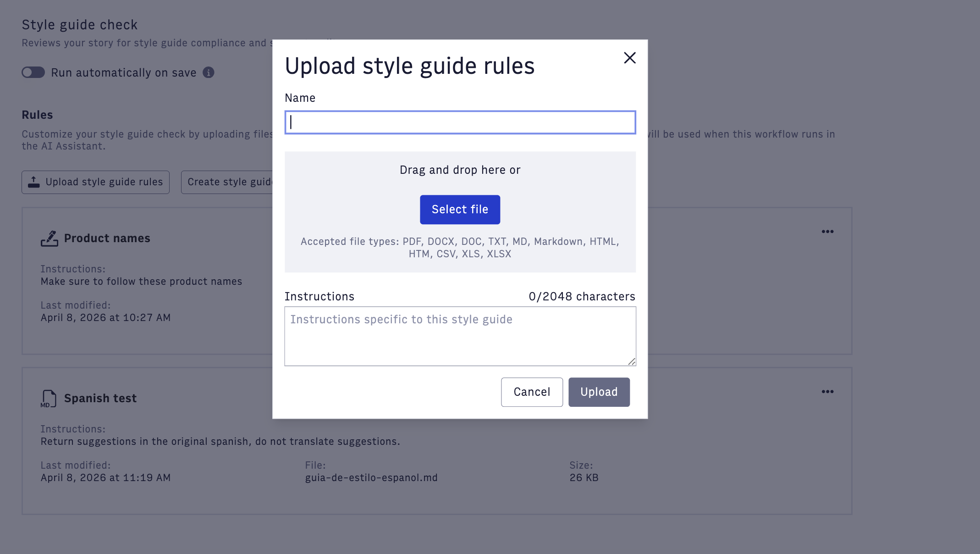The height and width of the screenshot is (554, 980).
Task: Open the Product names options menu
Action: [827, 232]
